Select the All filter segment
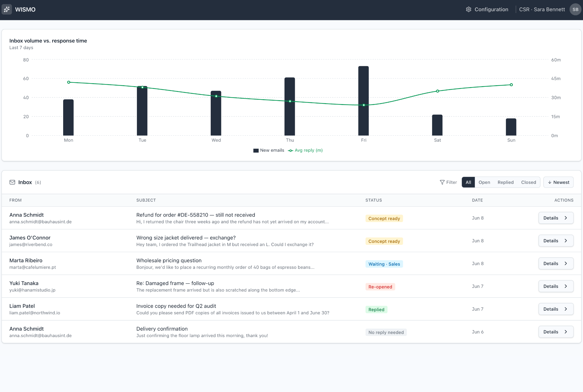Image resolution: width=583 pixels, height=392 pixels. (x=468, y=182)
